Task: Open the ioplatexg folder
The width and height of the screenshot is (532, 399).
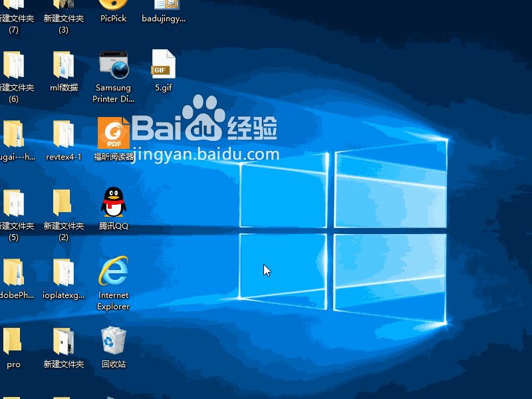Action: (x=63, y=273)
